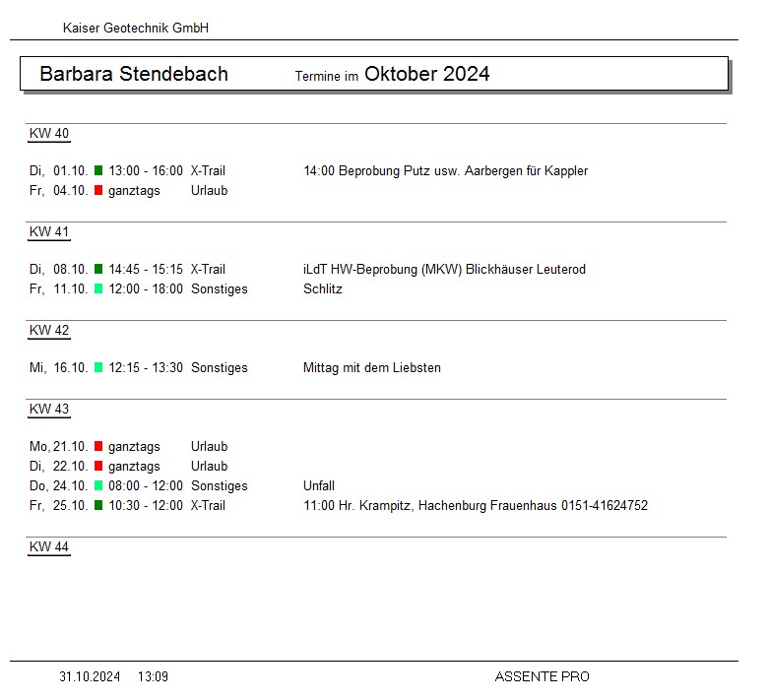Select the dark green square for 08.10. appointment
The height and width of the screenshot is (700, 768).
(x=98, y=270)
